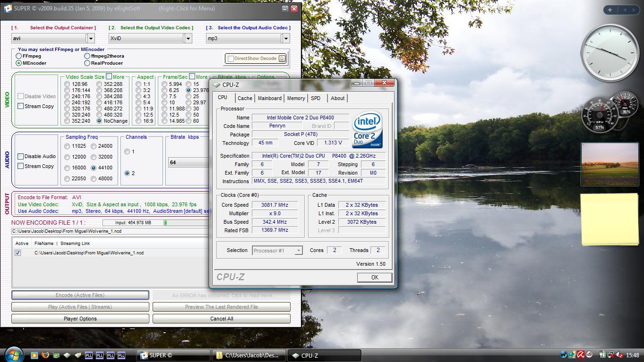
Task: Open the SPD tab
Action: 316,98
